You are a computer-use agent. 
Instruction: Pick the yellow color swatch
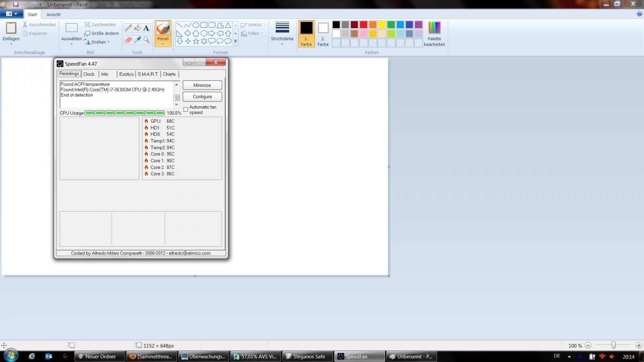coord(382,25)
